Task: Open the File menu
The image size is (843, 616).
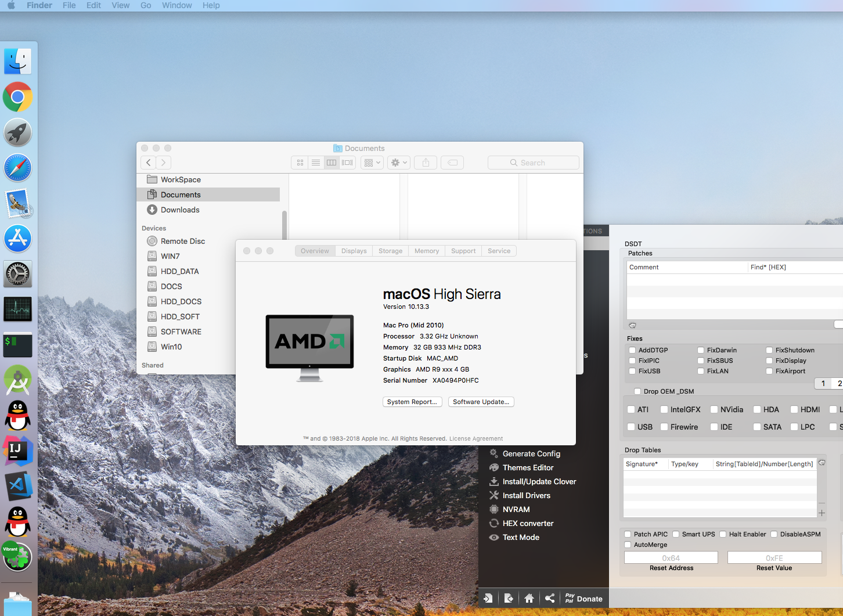Action: point(69,5)
